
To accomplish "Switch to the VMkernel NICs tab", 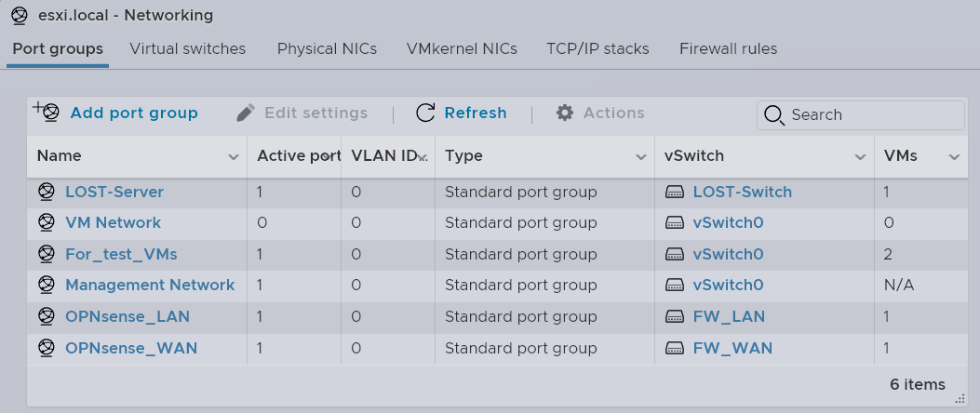I will [x=462, y=49].
